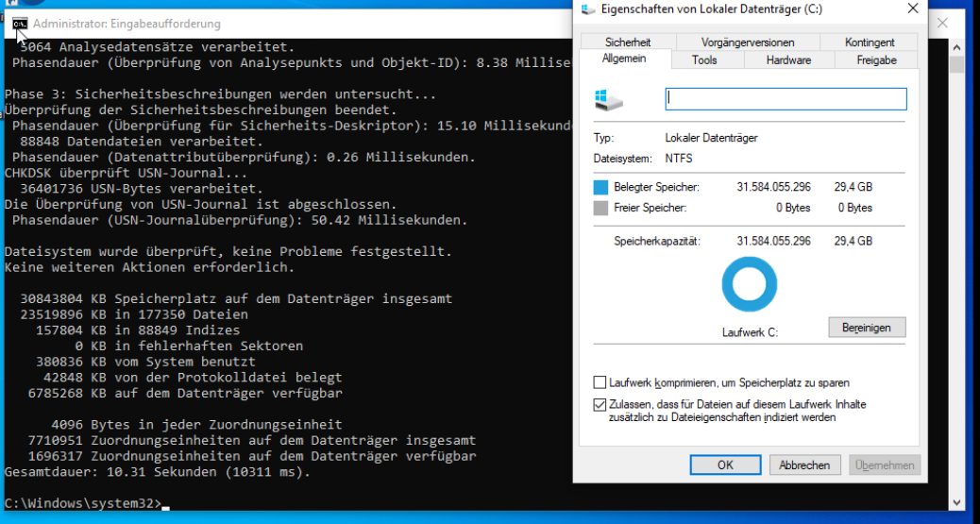
Task: Uncheck the Zulassen file indexing checkbox
Action: (x=600, y=405)
